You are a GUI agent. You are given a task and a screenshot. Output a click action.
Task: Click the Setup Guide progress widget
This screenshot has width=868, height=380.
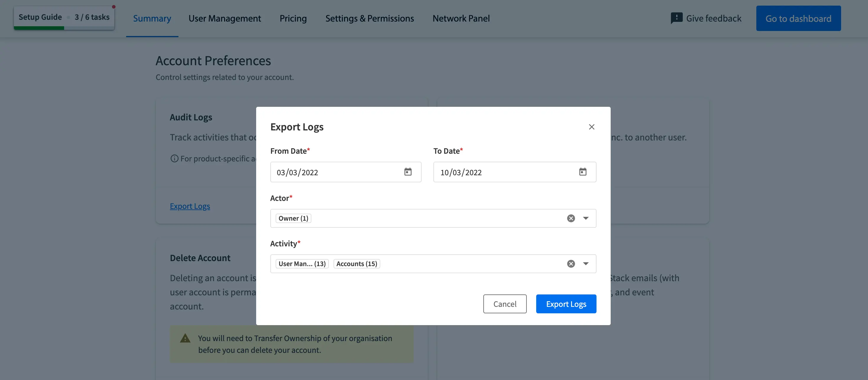point(64,17)
